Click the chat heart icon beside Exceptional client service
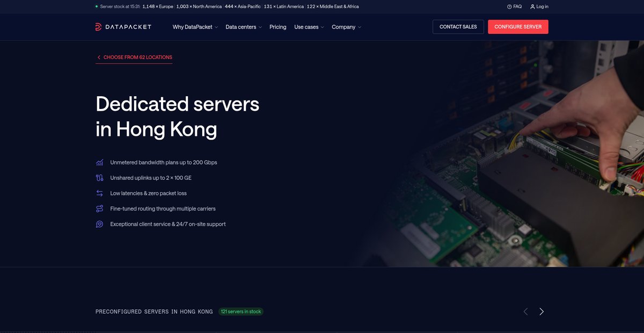 tap(99, 224)
